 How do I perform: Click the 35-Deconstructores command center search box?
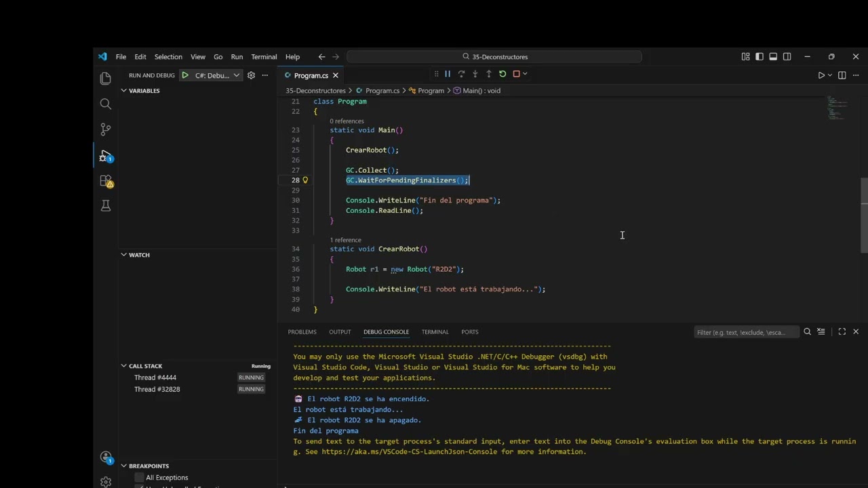(494, 57)
